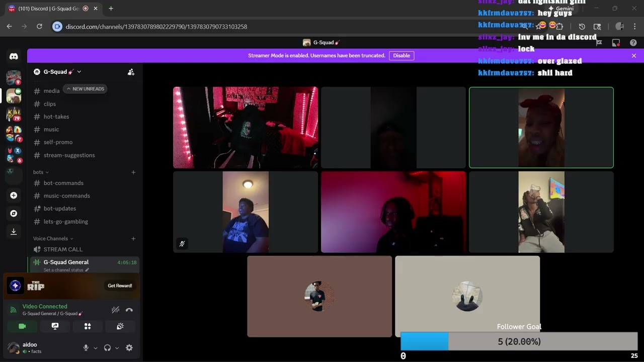This screenshot has width=644, height=362.
Task: Click Discord inbox icon in title bar
Action: [616, 43]
